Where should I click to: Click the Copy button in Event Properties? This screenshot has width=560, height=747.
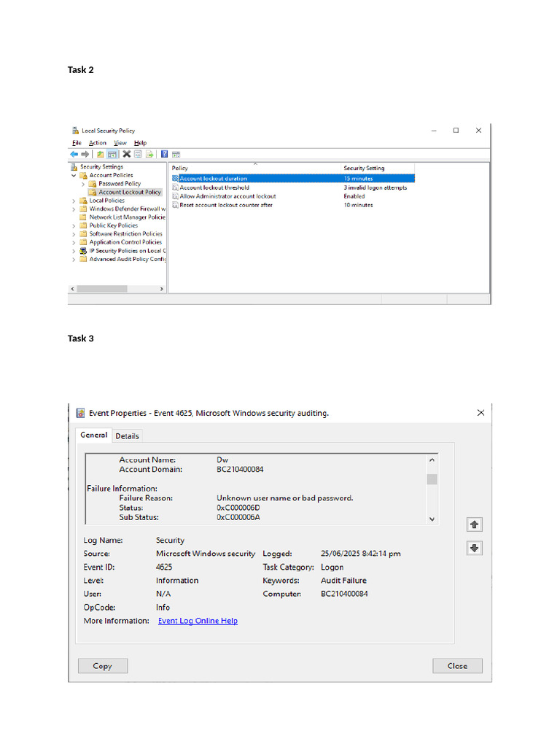click(102, 666)
